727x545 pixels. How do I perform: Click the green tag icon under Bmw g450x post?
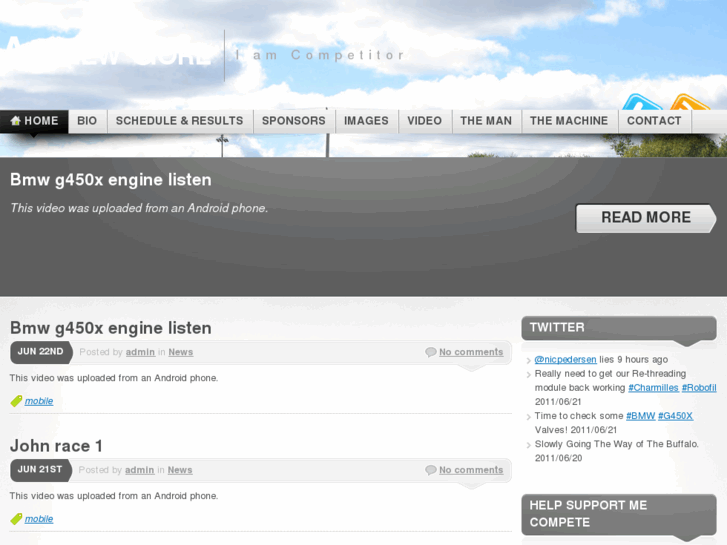16,401
